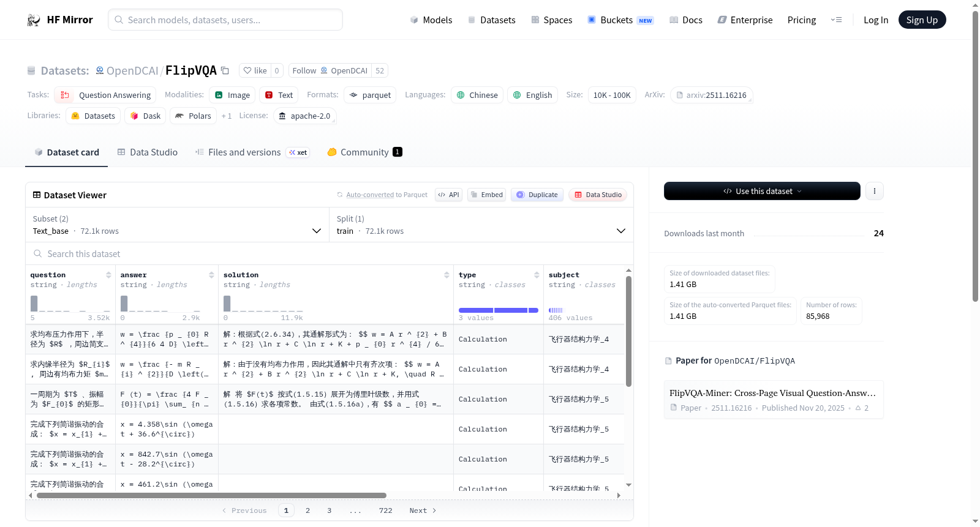
Task: Open the Enterprise menu item
Action: [745, 20]
